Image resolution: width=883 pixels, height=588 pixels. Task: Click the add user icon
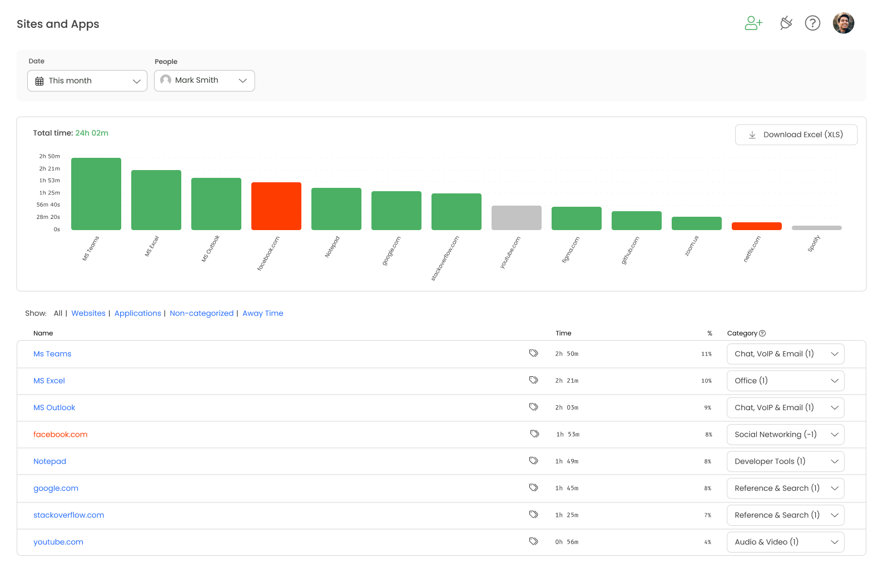tap(753, 23)
